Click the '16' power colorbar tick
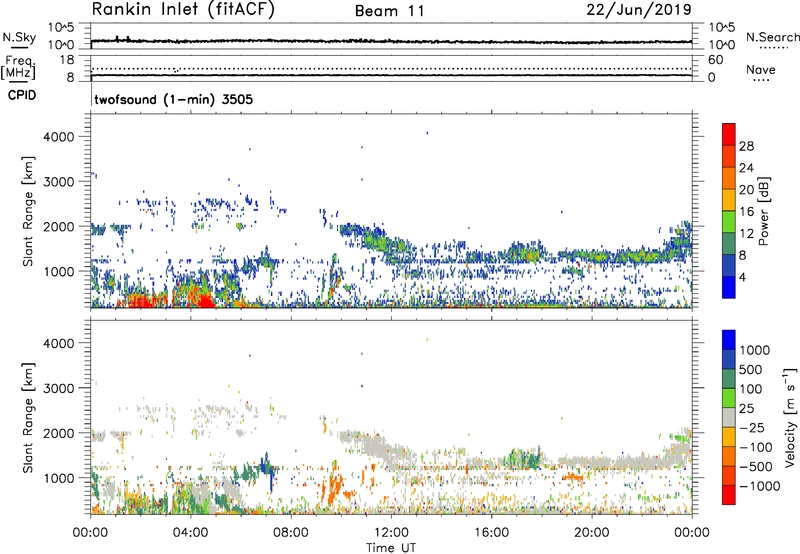 click(x=746, y=212)
